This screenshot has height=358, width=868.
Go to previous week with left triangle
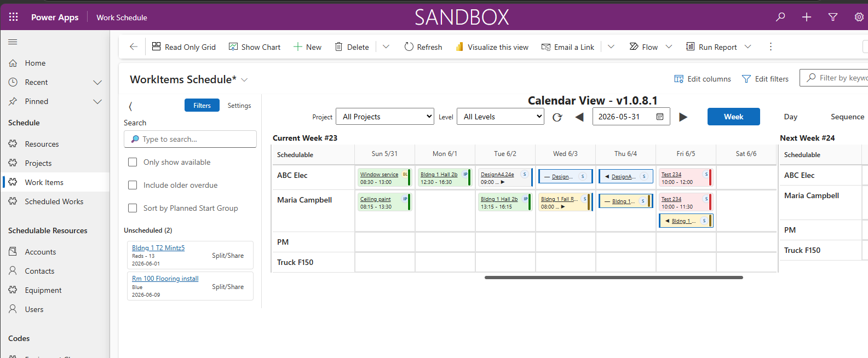coord(579,117)
